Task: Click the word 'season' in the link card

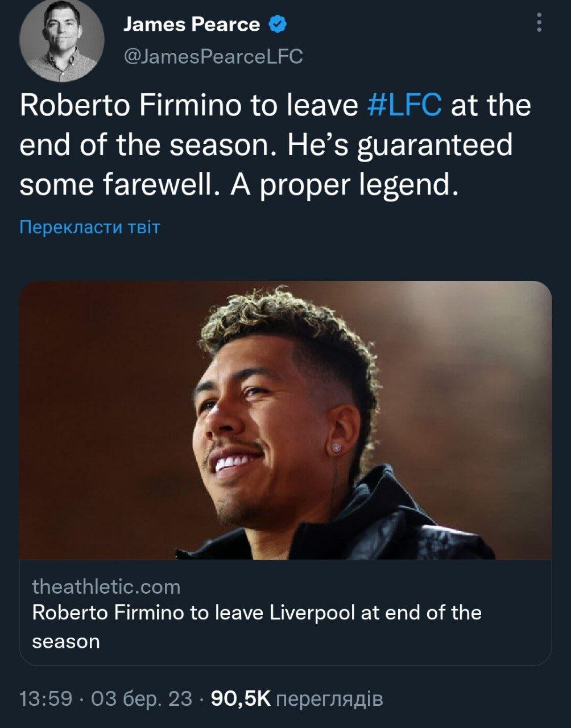Action: click(x=66, y=642)
